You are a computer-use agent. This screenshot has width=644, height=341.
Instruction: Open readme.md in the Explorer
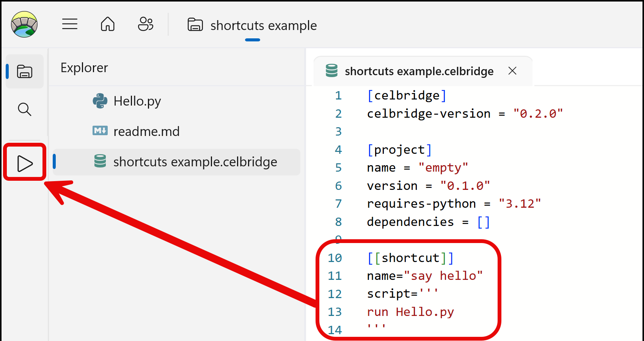(146, 131)
